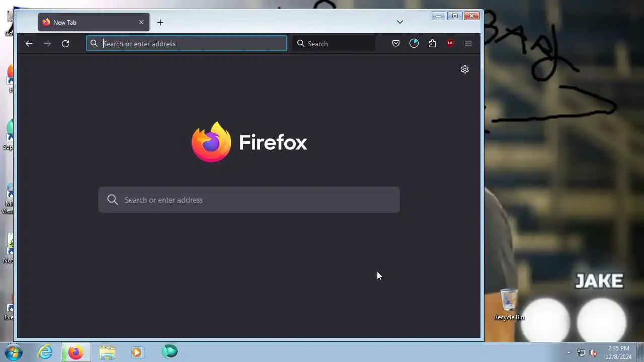Screen dimensions: 644x362
Task: Open the Firefox account profile icon
Action: pos(414,44)
